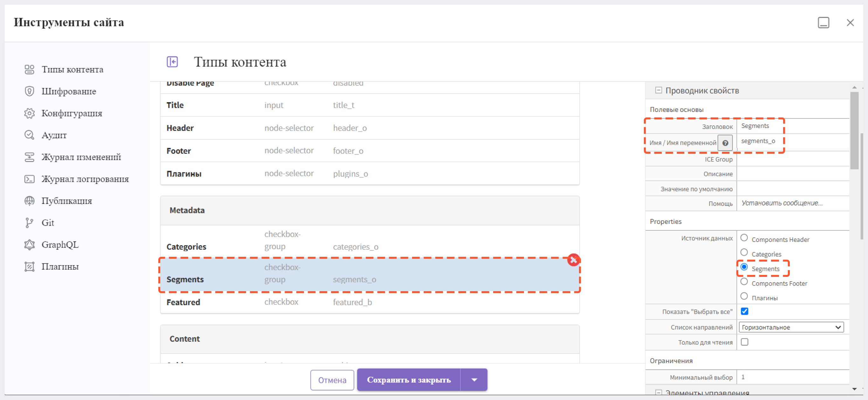Click the Отмена button
This screenshot has width=868, height=400.
[x=332, y=380]
